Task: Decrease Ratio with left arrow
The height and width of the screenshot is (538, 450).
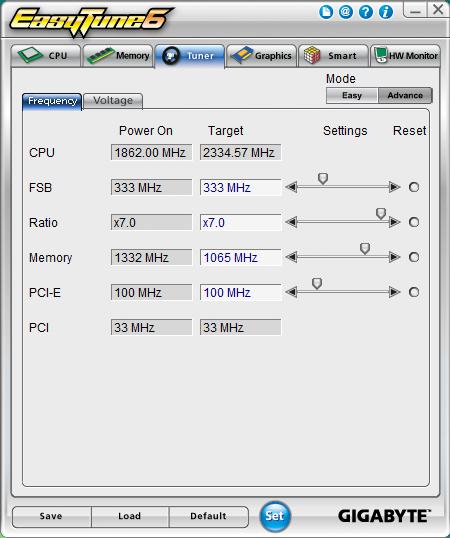Action: click(x=291, y=222)
